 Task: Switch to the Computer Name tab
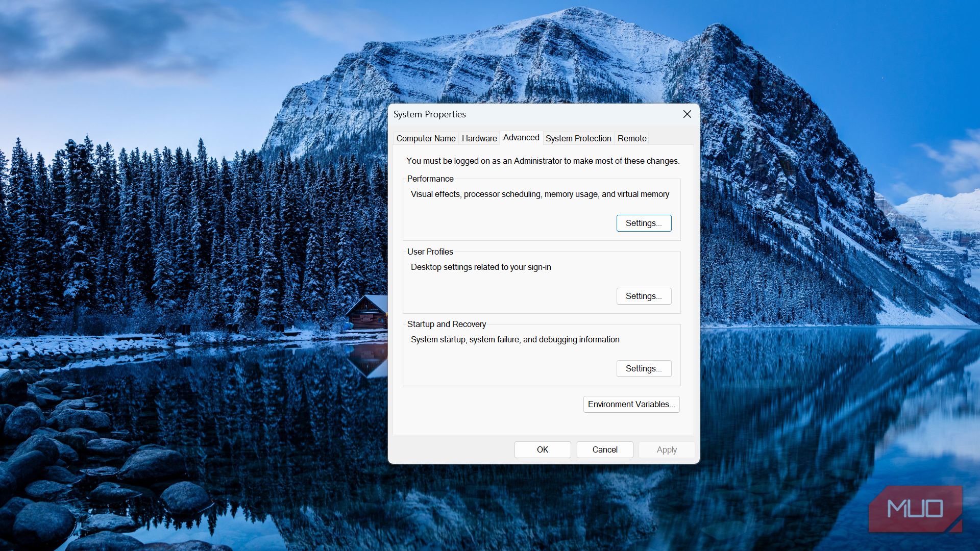426,138
